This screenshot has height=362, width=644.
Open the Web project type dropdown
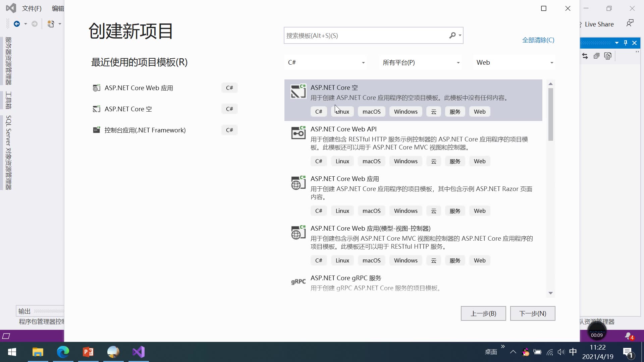tap(515, 63)
